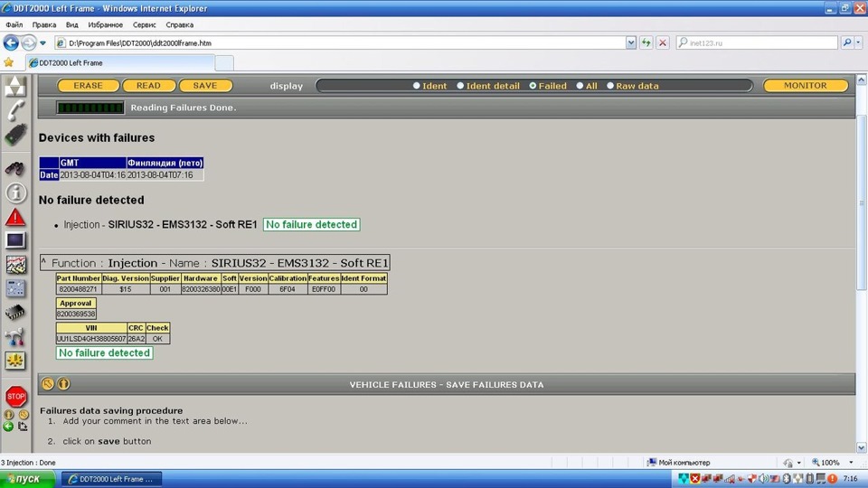Select the All display radio button
This screenshot has width=868, height=488.
pyautogui.click(x=580, y=86)
